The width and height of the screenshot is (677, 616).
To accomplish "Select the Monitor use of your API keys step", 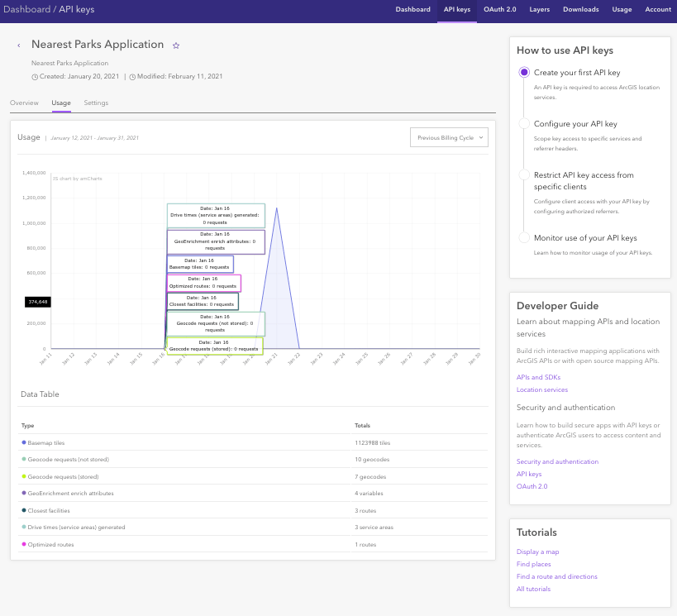I will [524, 238].
